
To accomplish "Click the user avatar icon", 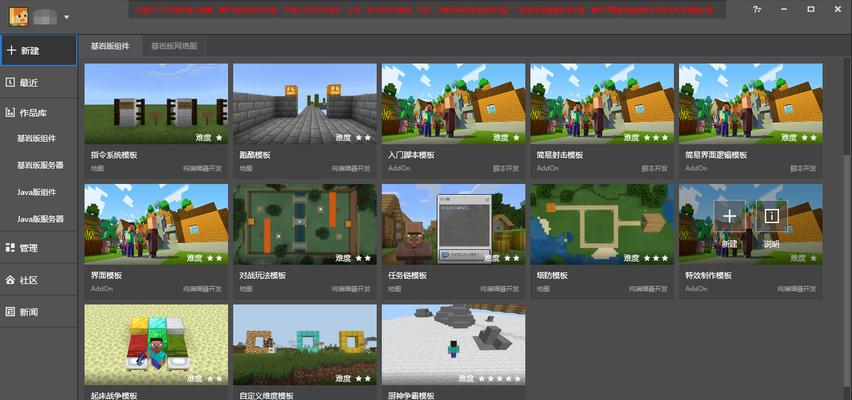I will point(19,16).
